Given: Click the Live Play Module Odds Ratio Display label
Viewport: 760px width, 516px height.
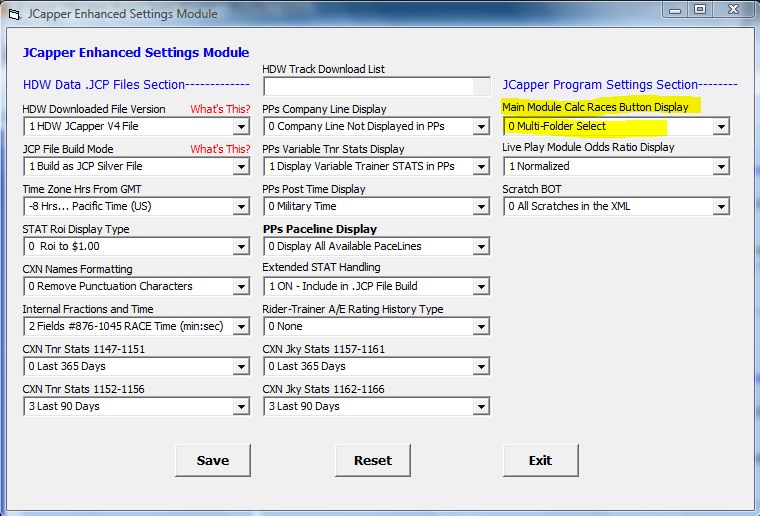Looking at the screenshot, I should tap(588, 147).
